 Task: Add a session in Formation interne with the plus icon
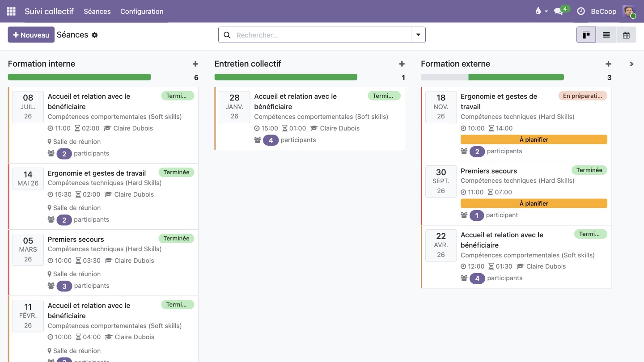tap(195, 64)
